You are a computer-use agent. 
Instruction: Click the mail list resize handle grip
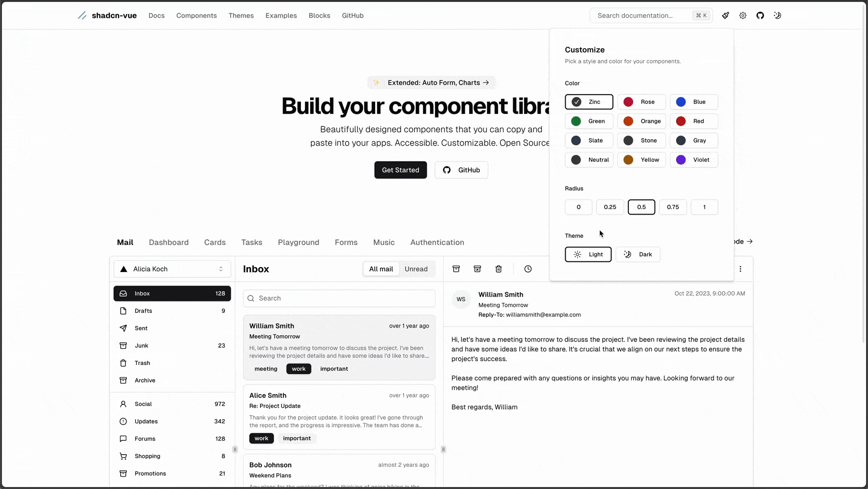click(x=443, y=449)
